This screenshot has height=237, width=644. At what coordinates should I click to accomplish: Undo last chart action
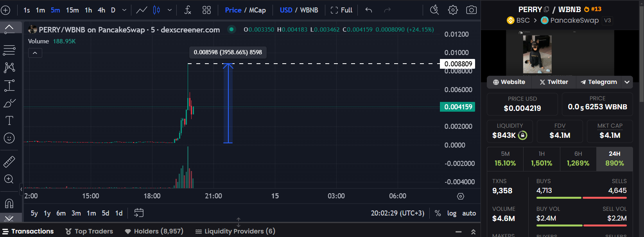[x=369, y=10]
